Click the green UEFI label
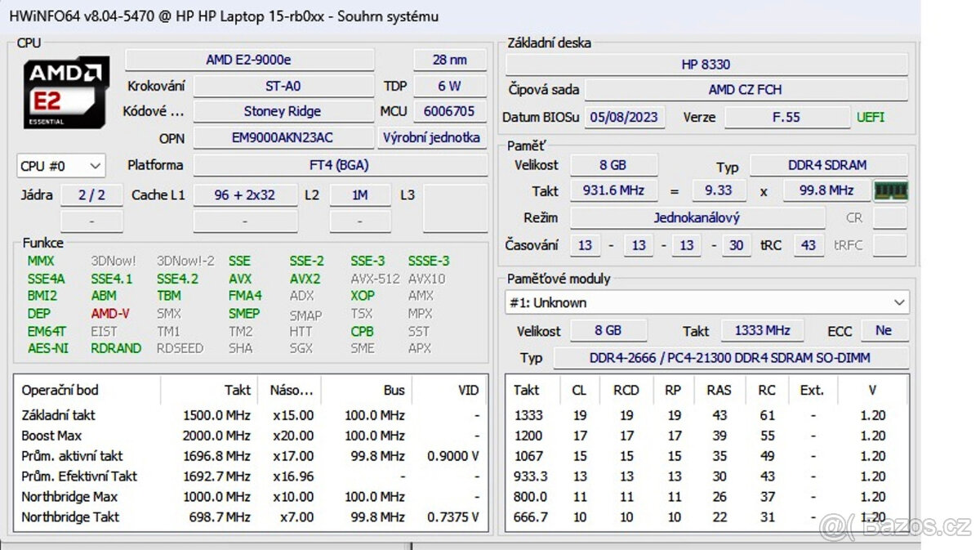 (870, 117)
